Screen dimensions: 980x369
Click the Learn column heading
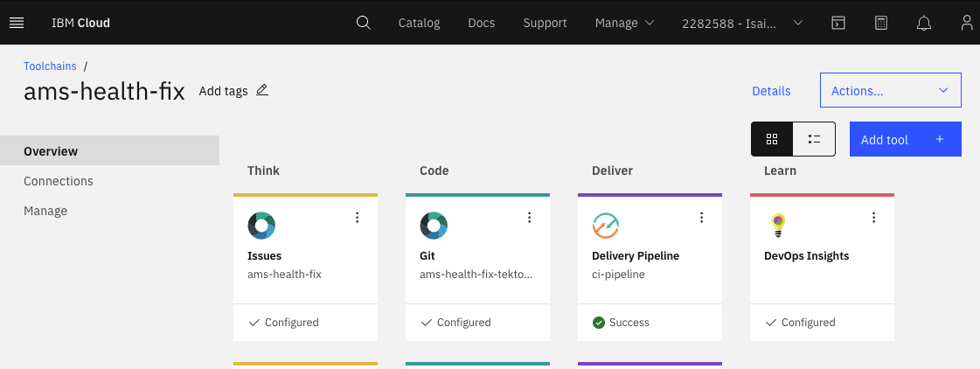pyautogui.click(x=780, y=171)
